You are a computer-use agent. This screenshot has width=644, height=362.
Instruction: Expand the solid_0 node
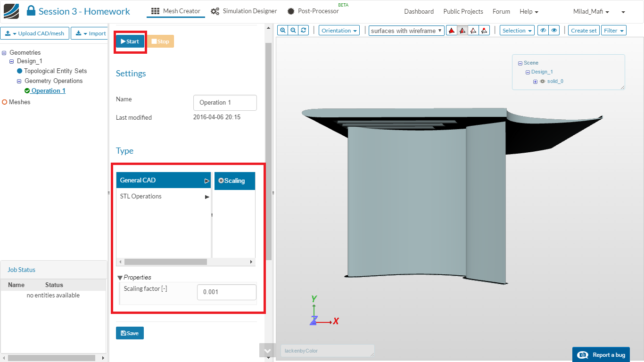pos(535,82)
